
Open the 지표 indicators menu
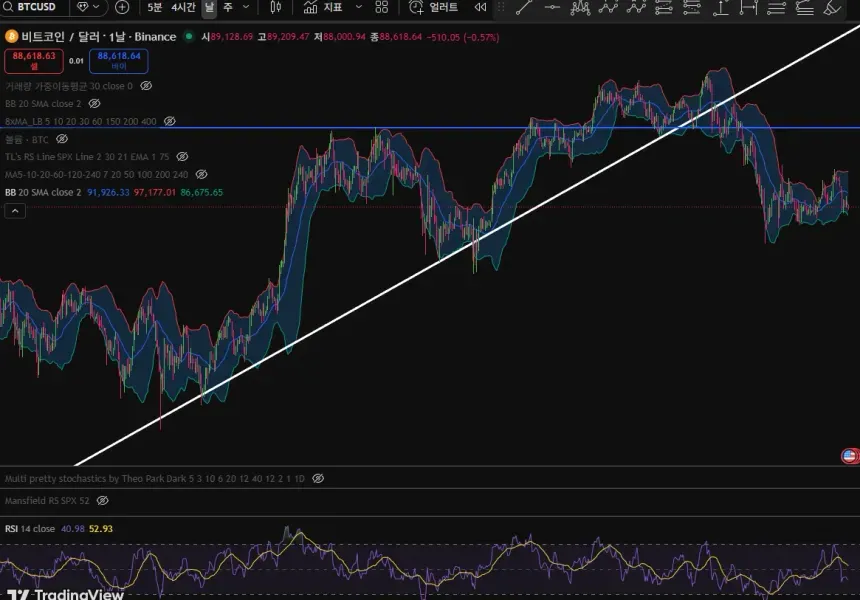point(323,7)
